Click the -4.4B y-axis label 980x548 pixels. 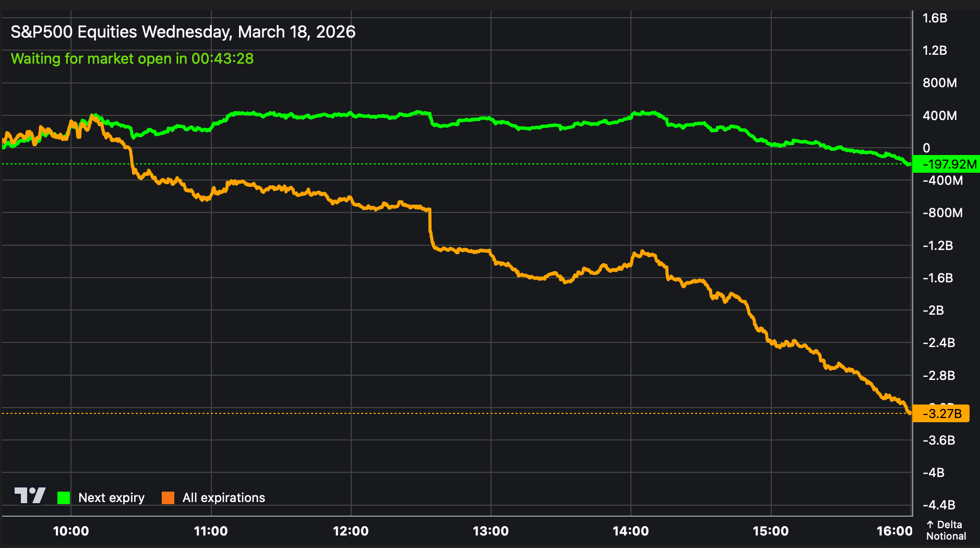point(939,505)
